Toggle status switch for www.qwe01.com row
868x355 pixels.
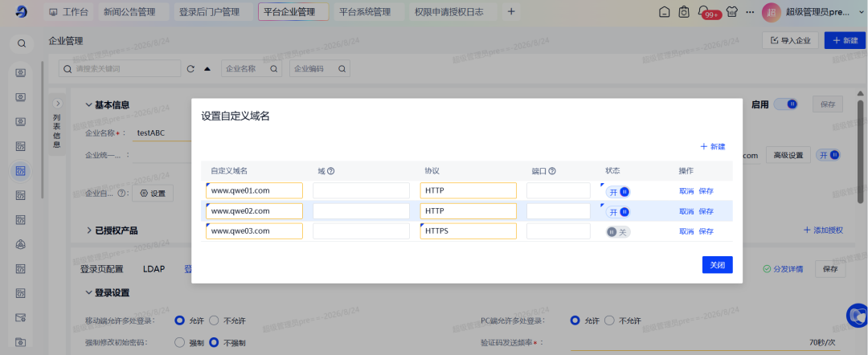click(x=618, y=192)
